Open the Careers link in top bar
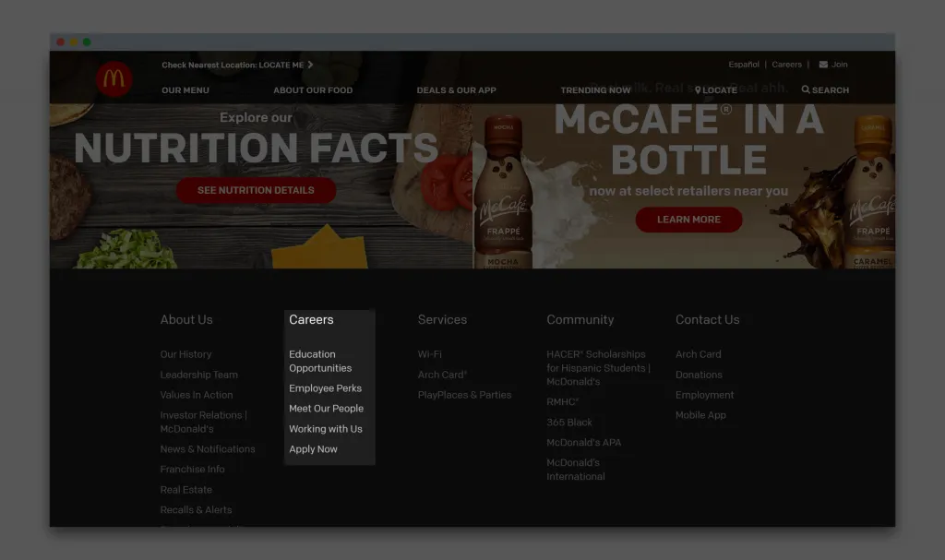Screen dimensions: 945x560 [x=786, y=65]
